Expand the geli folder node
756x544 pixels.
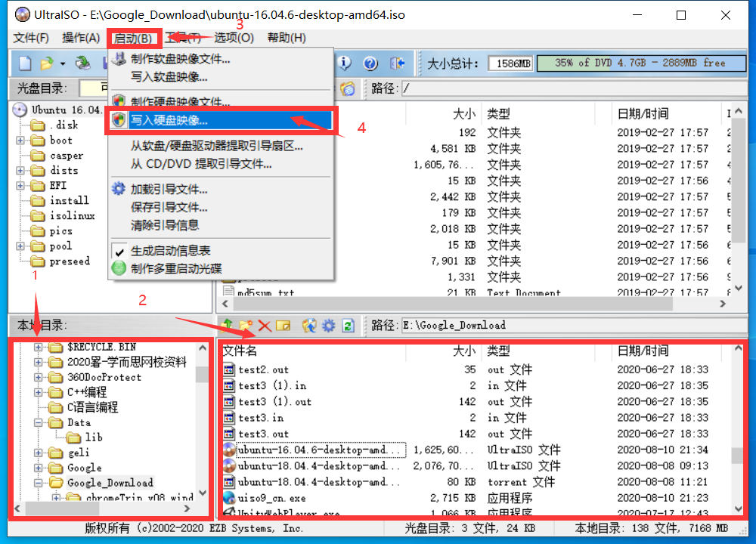pos(38,453)
